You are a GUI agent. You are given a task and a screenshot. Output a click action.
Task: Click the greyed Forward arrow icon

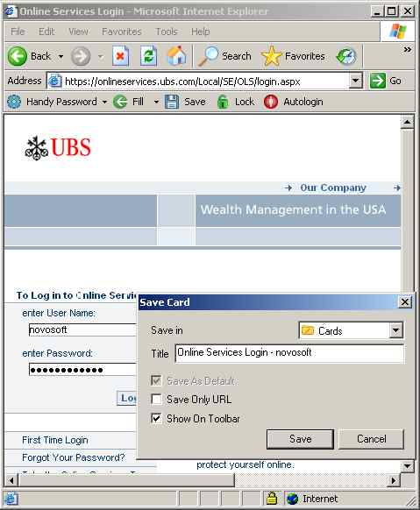[81, 56]
